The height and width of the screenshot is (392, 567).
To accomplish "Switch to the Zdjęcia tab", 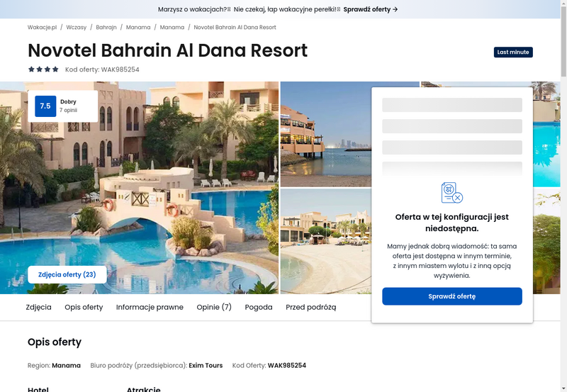I will 39,307.
